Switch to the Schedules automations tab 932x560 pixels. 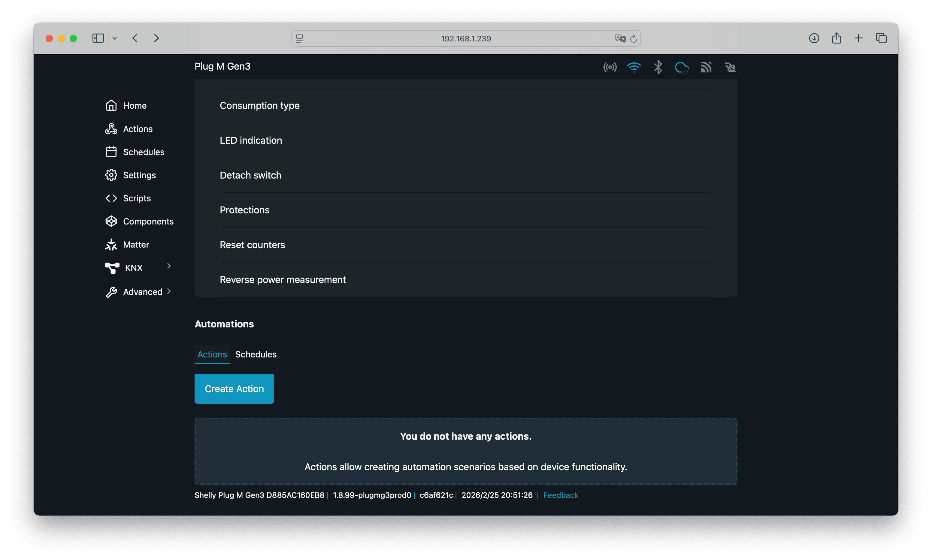256,354
